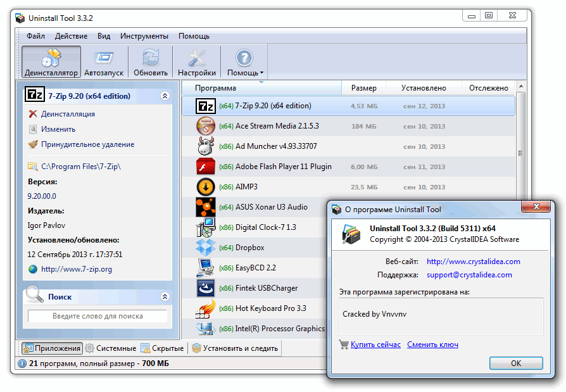Sort by the Отслежено column header
The height and width of the screenshot is (392, 566).
click(488, 88)
